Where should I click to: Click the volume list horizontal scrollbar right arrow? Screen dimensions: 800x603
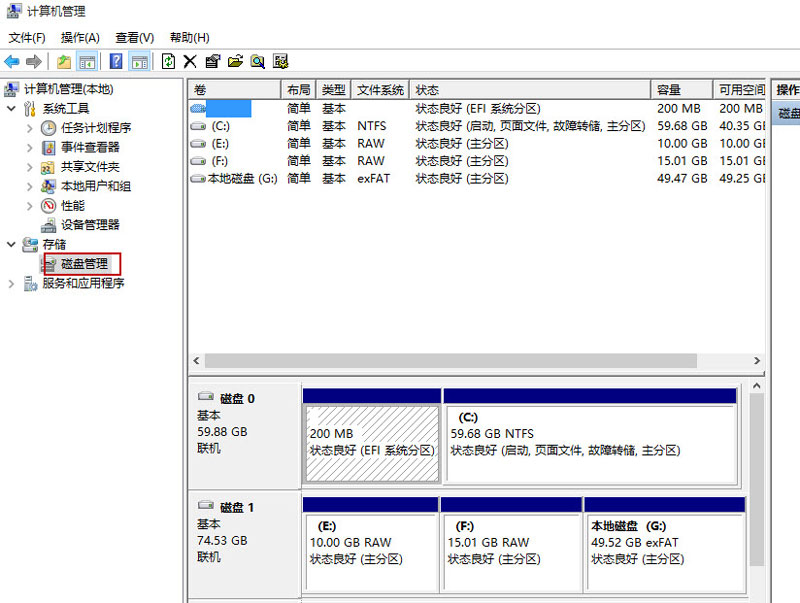[x=757, y=361]
